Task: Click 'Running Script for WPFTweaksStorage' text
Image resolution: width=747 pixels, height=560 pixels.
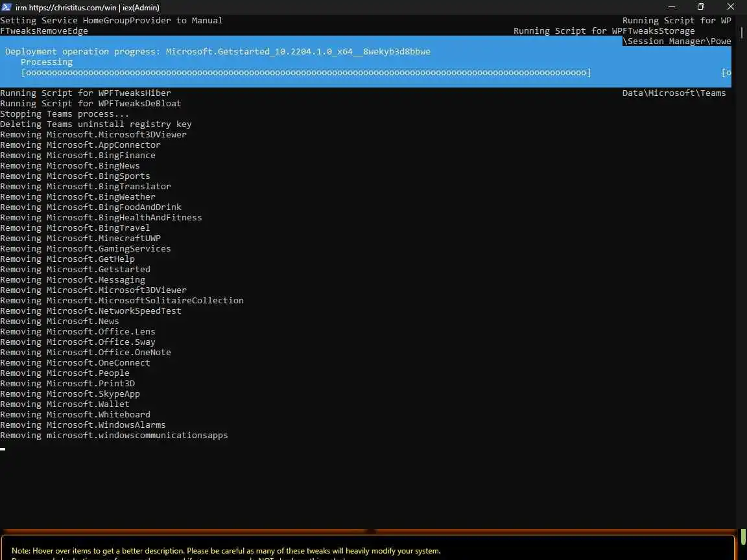Action: click(x=604, y=31)
